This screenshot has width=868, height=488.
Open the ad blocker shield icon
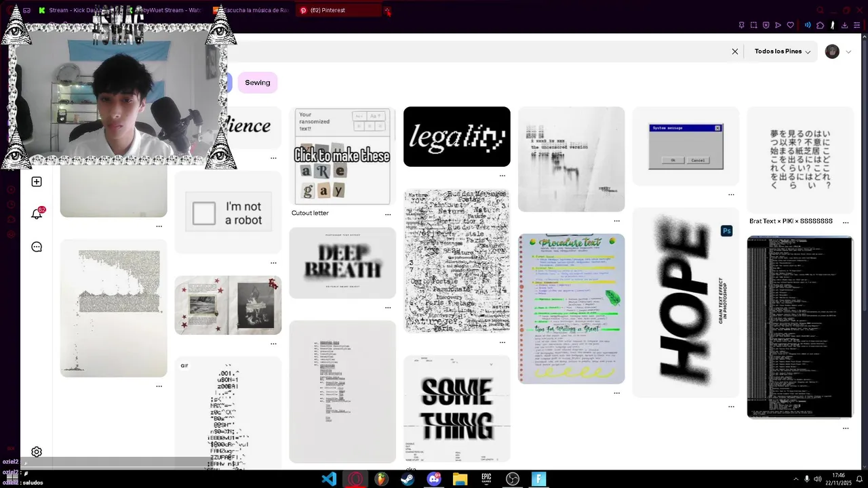point(766,25)
